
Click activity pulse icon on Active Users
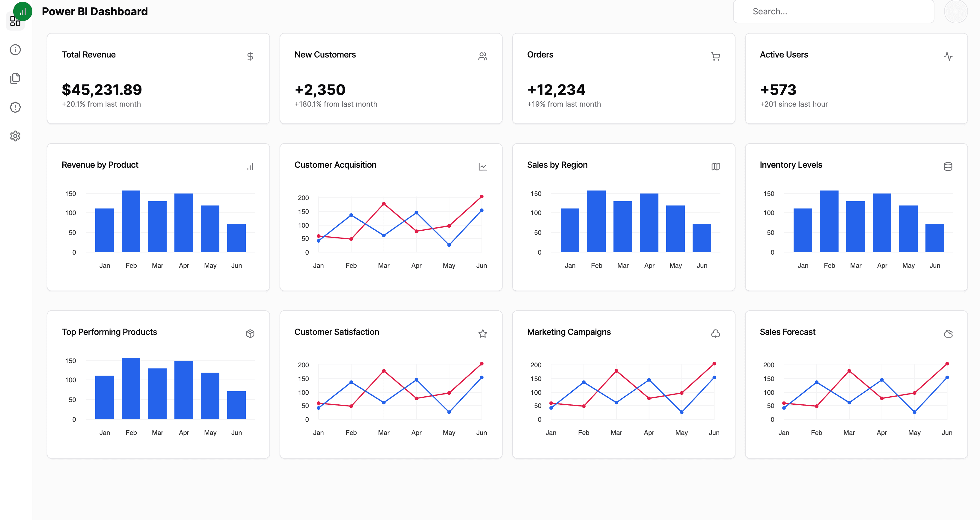[948, 56]
